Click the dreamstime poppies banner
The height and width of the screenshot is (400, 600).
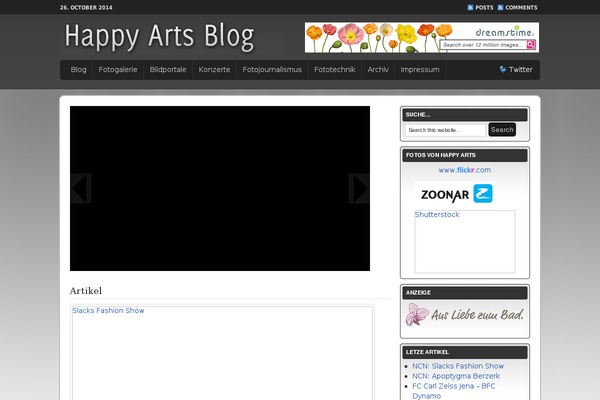422,38
